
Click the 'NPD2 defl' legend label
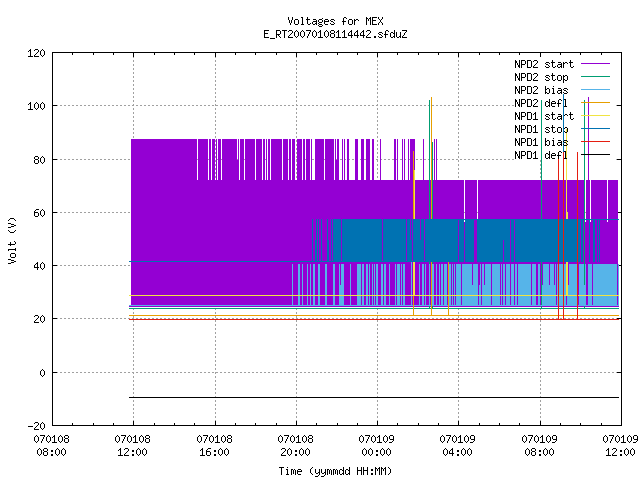pos(541,103)
